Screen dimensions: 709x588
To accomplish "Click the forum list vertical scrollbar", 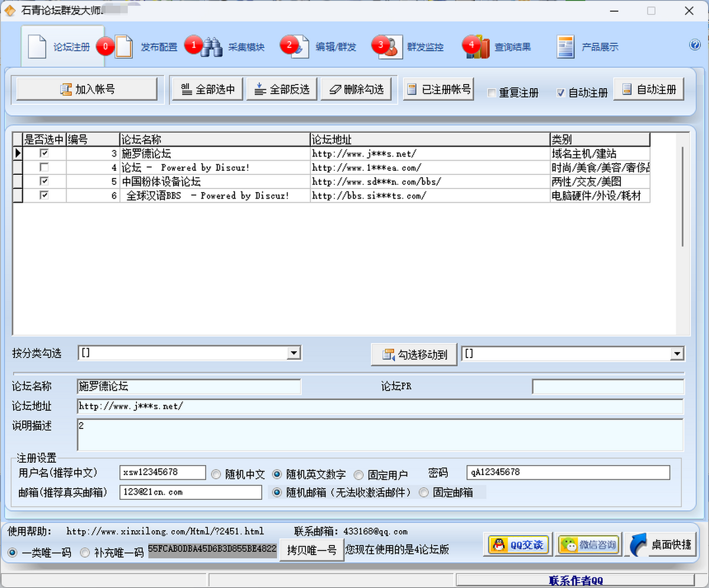I will 682,195.
